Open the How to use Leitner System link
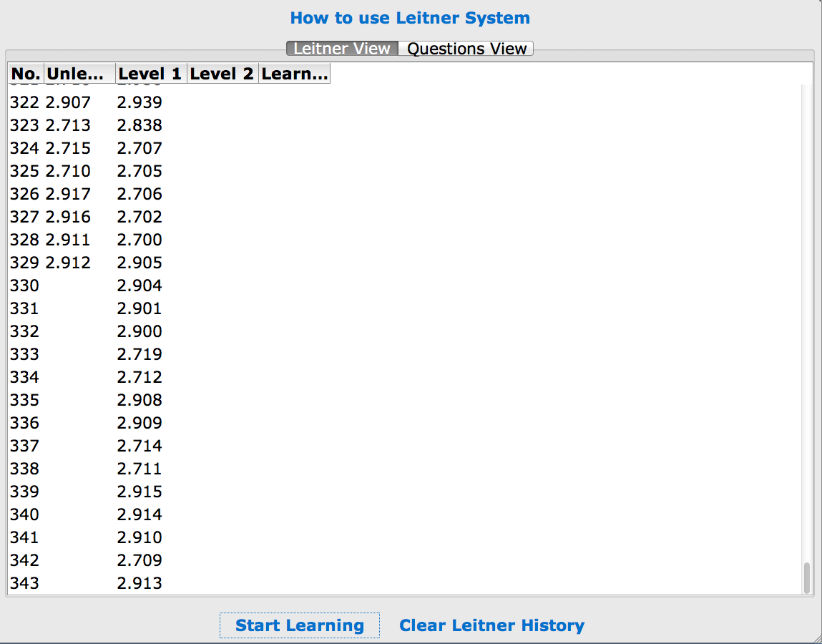 tap(410, 18)
